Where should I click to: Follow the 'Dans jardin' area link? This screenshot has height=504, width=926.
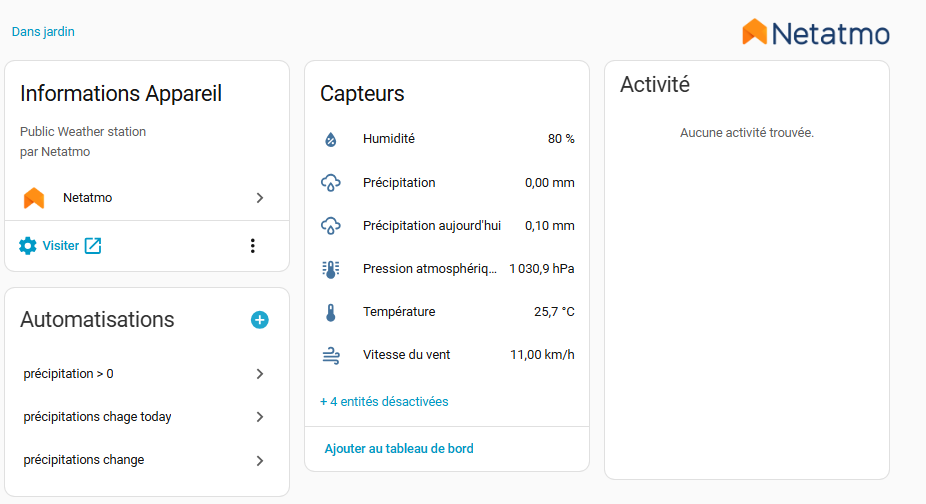coord(43,32)
